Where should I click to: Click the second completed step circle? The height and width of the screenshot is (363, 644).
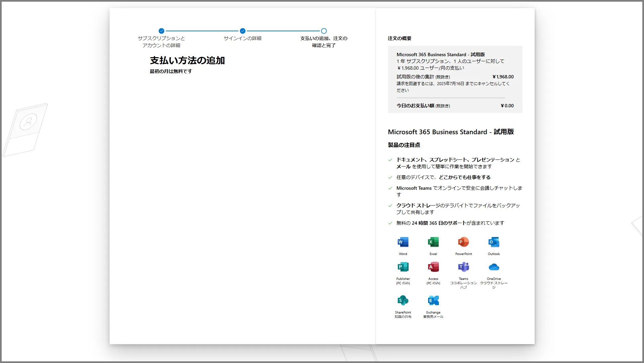tap(242, 31)
